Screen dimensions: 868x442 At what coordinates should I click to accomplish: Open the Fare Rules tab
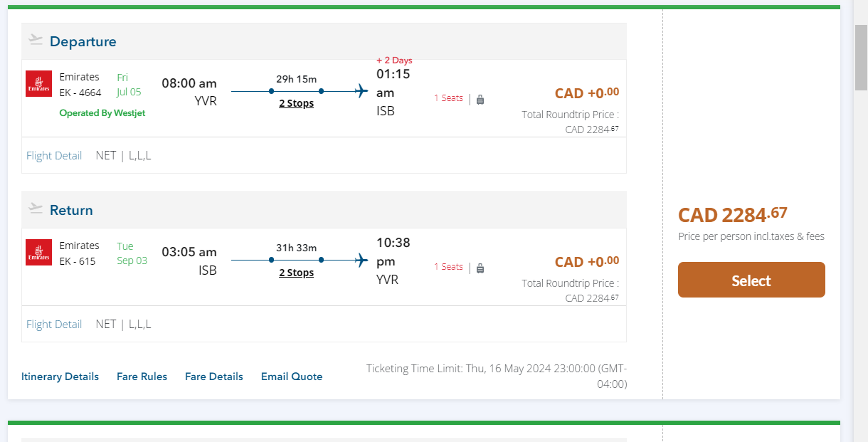[142, 377]
